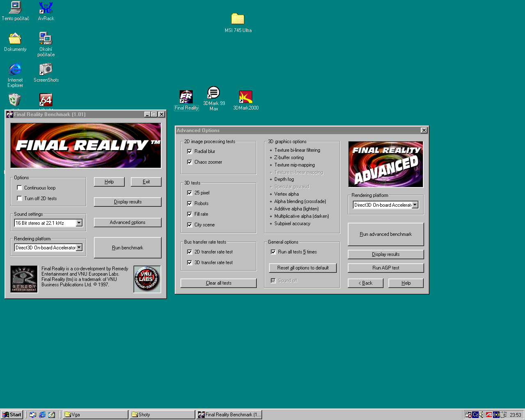Image resolution: width=525 pixels, height=420 pixels.
Task: Open the MSI 745 Ultra folder
Action: 237,19
